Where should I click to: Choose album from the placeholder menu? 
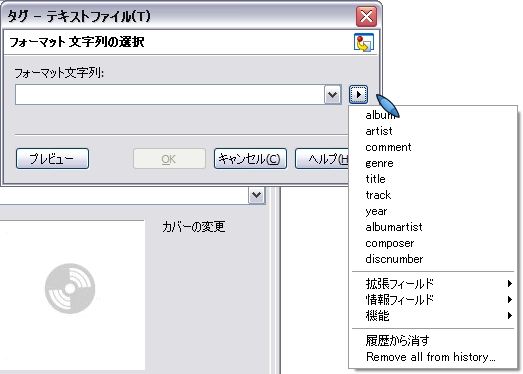433,115
